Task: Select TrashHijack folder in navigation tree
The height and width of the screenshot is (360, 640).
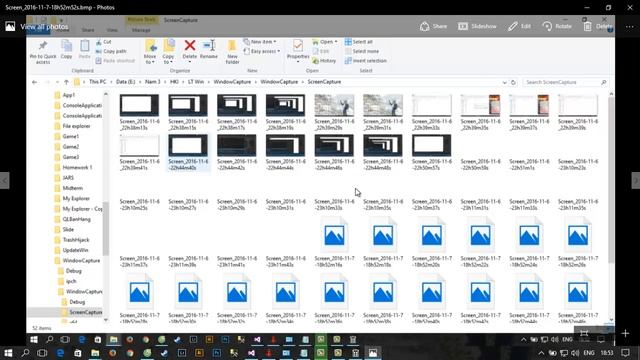Action: [x=76, y=240]
